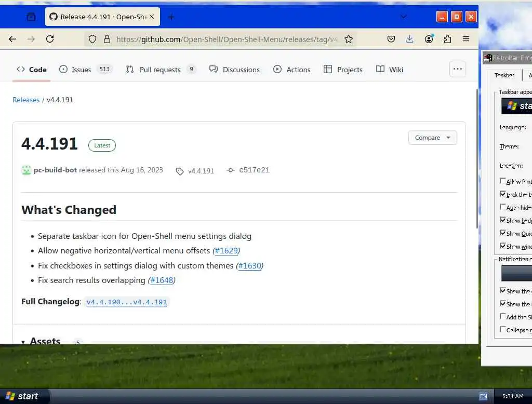Image resolution: width=532 pixels, height=404 pixels.
Task: Open the Pull requests tab
Action: [x=161, y=70]
